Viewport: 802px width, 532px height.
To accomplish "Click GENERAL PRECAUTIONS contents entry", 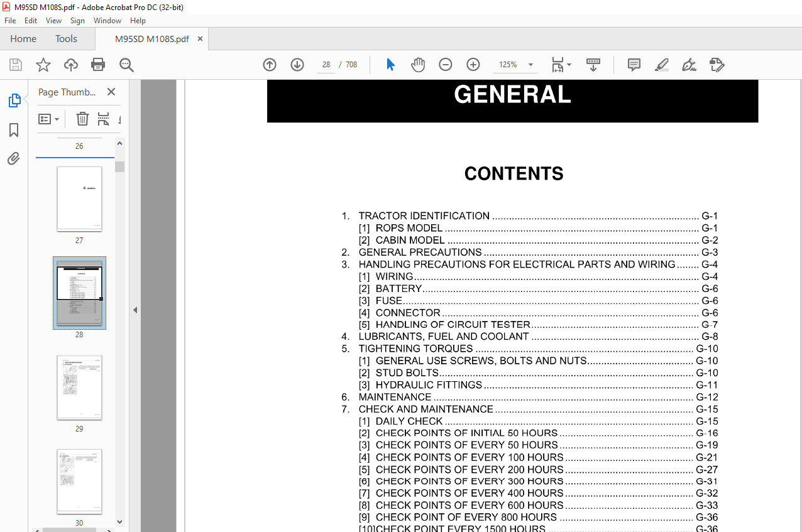I will [x=530, y=252].
